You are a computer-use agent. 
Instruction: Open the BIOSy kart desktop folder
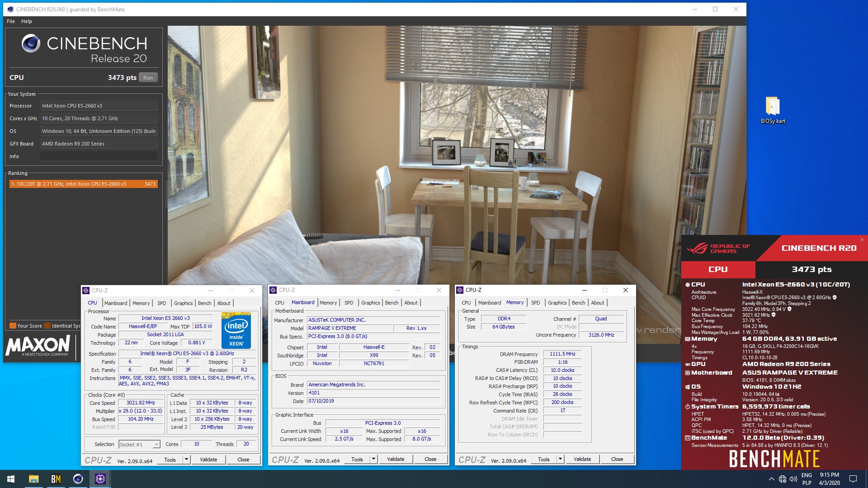773,110
